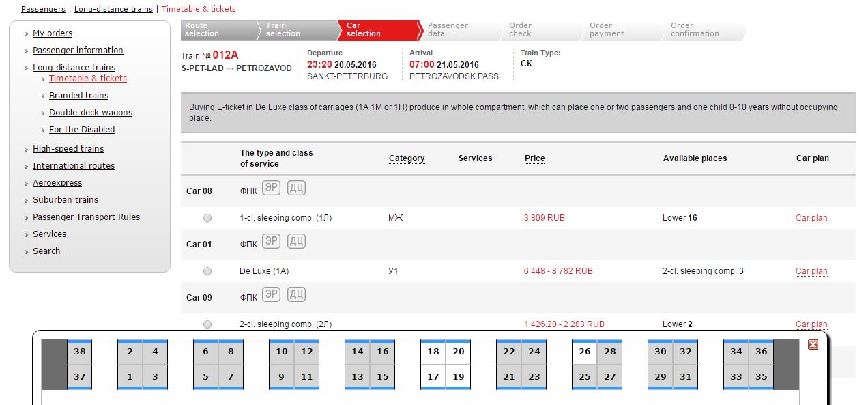Image resolution: width=868 pixels, height=405 pixels.
Task: Pick free seat 18 in car plan
Action: click(x=433, y=352)
